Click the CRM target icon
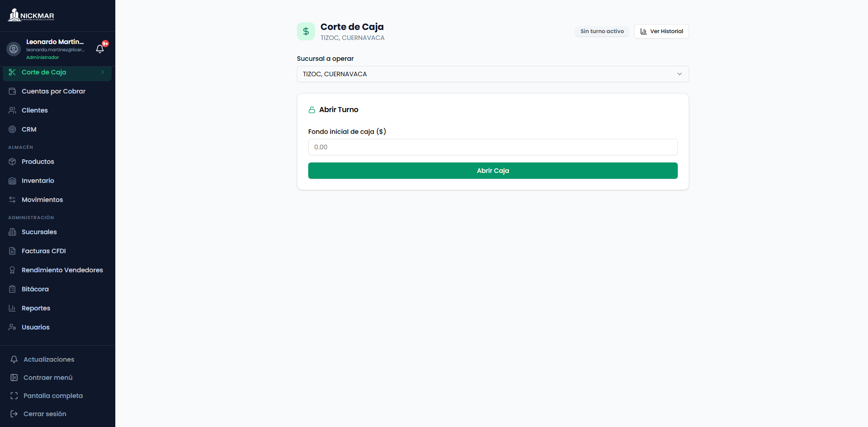868x427 pixels. 12,129
